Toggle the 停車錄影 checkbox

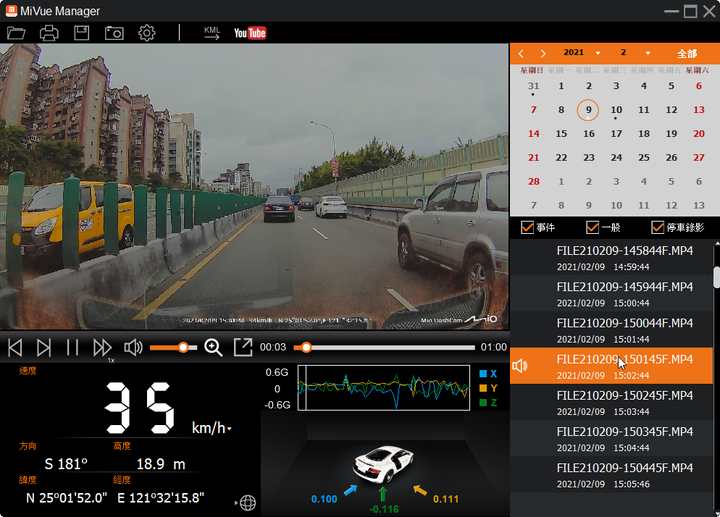(x=658, y=227)
